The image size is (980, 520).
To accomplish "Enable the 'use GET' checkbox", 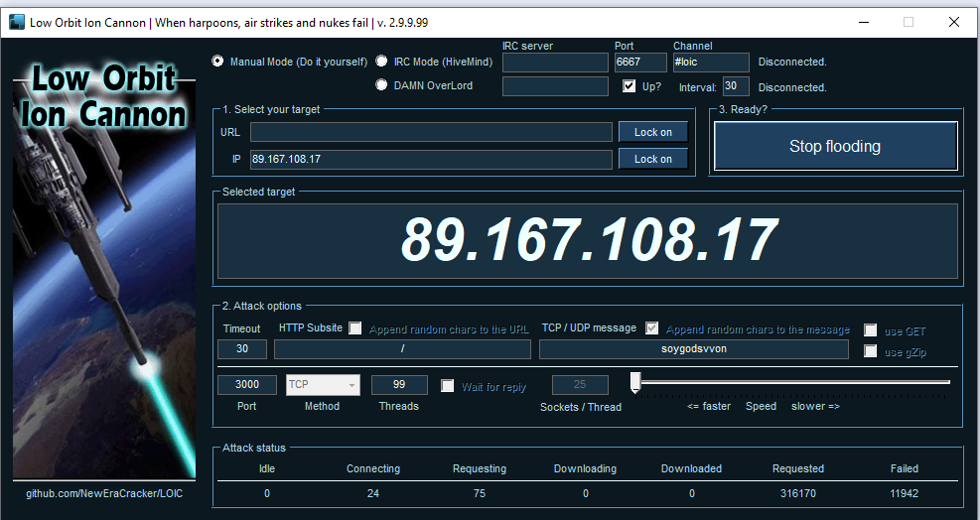I will tap(871, 330).
